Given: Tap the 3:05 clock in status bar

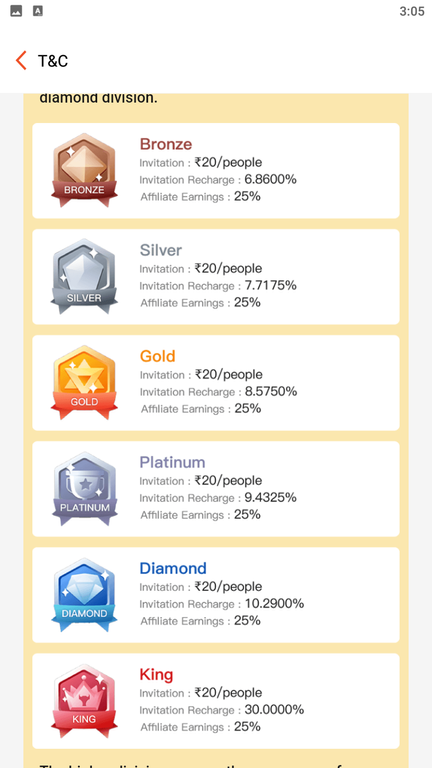Looking at the screenshot, I should click(x=411, y=11).
